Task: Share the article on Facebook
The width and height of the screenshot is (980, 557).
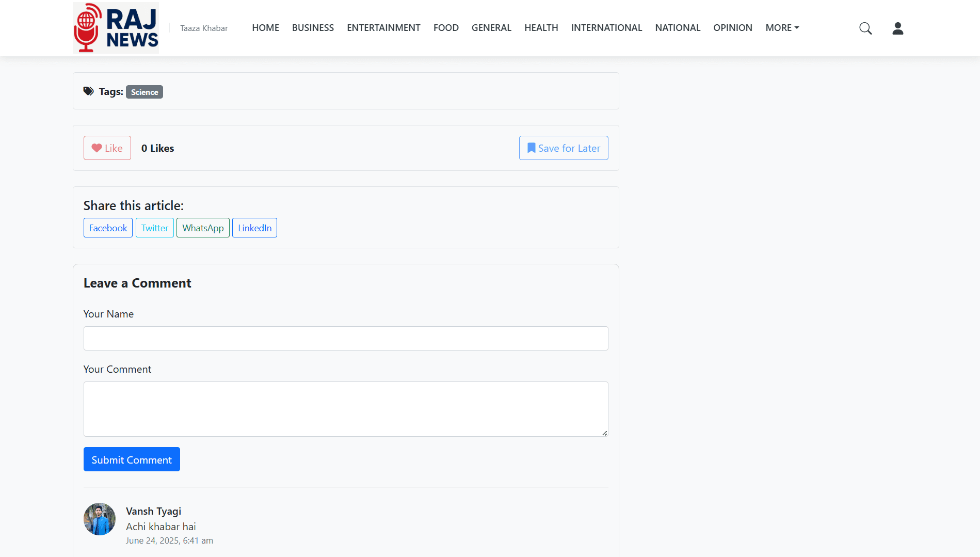Action: 108,228
